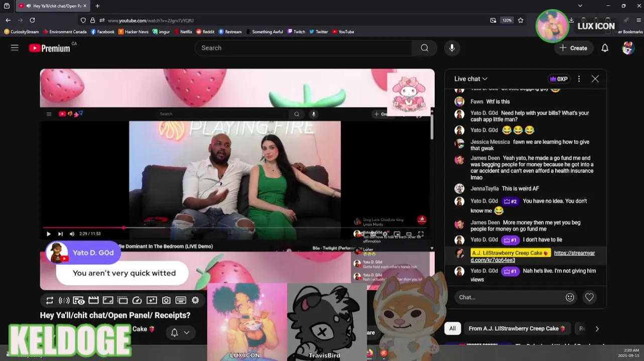This screenshot has width=644, height=361.
Task: Select From A.J. LilStrawberry Creep Cake chip
Action: coord(517,328)
